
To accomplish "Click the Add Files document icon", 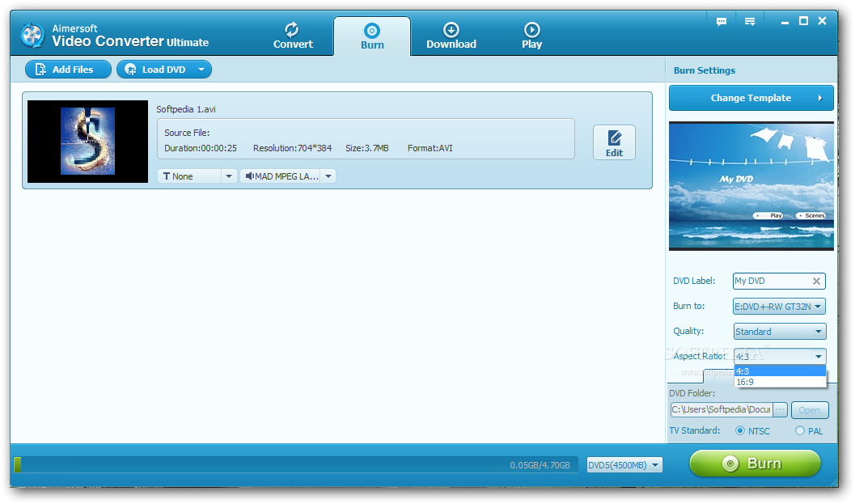I will (40, 70).
